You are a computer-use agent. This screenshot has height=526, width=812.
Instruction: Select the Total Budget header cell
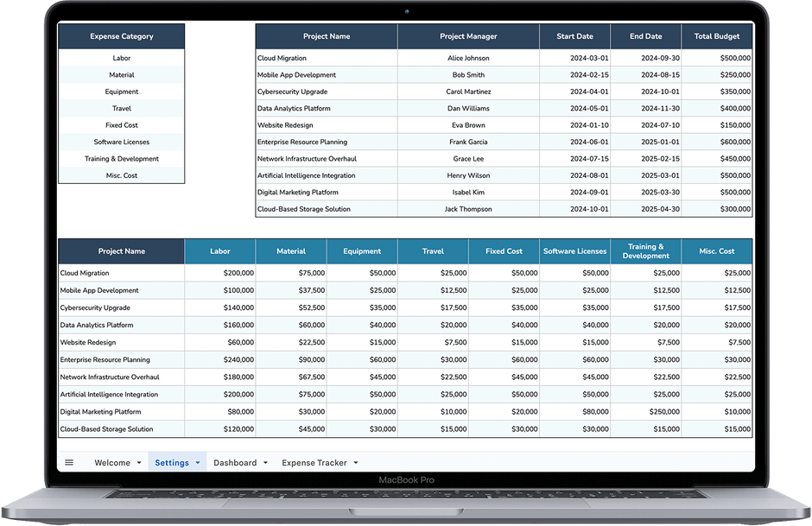(717, 36)
